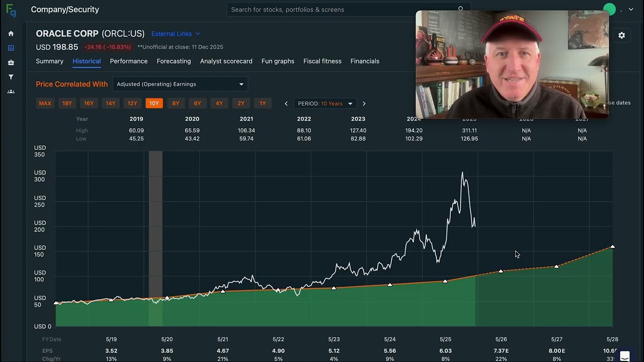Open the briefcase portfolio sidebar icon

coord(11,63)
